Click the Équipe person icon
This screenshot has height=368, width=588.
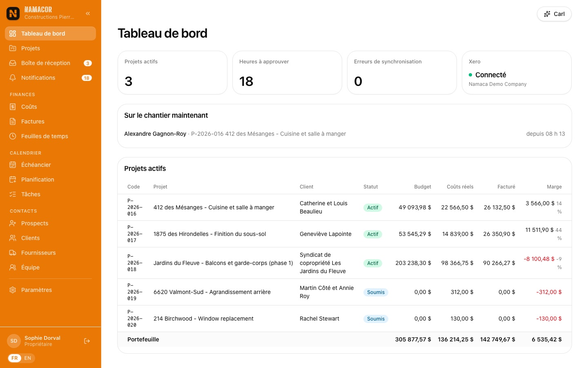point(13,267)
